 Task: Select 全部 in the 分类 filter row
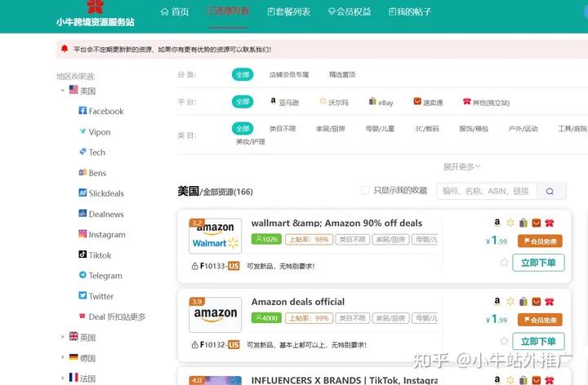tap(243, 74)
